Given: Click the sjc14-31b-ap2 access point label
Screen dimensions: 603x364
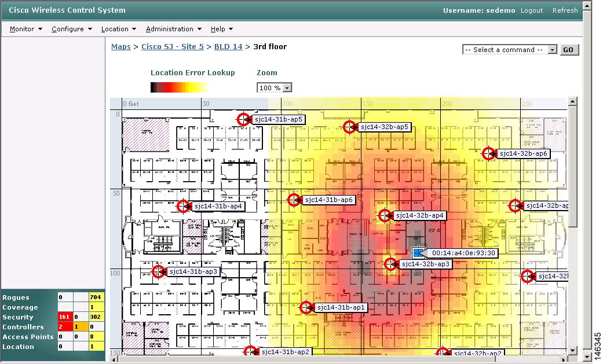Looking at the screenshot, I should coord(286,352).
